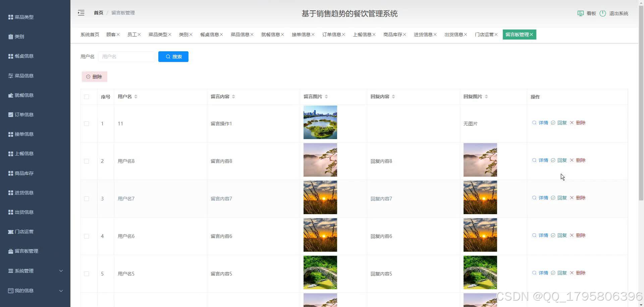Image resolution: width=644 pixels, height=307 pixels.
Task: Switch to the 进货信息 tab
Action: [423, 35]
